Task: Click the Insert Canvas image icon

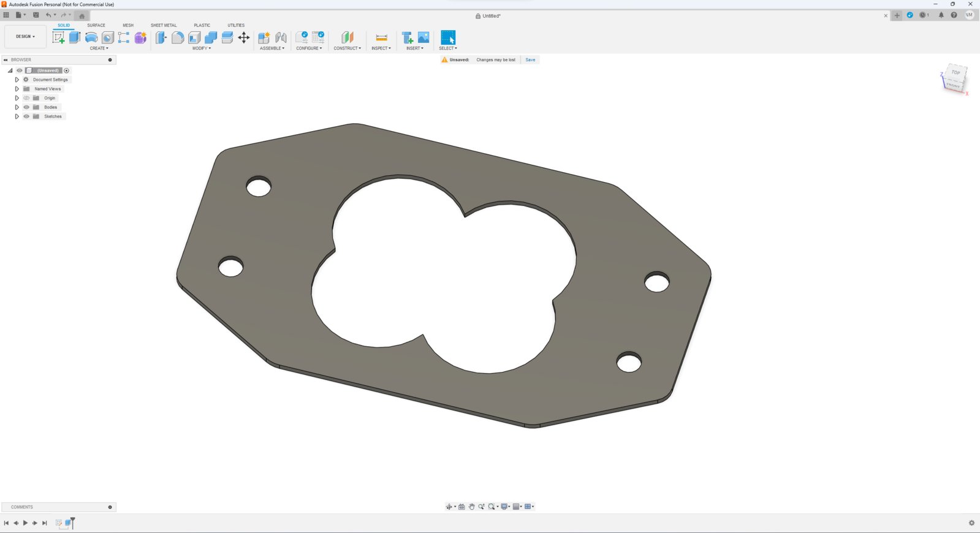Action: [424, 37]
